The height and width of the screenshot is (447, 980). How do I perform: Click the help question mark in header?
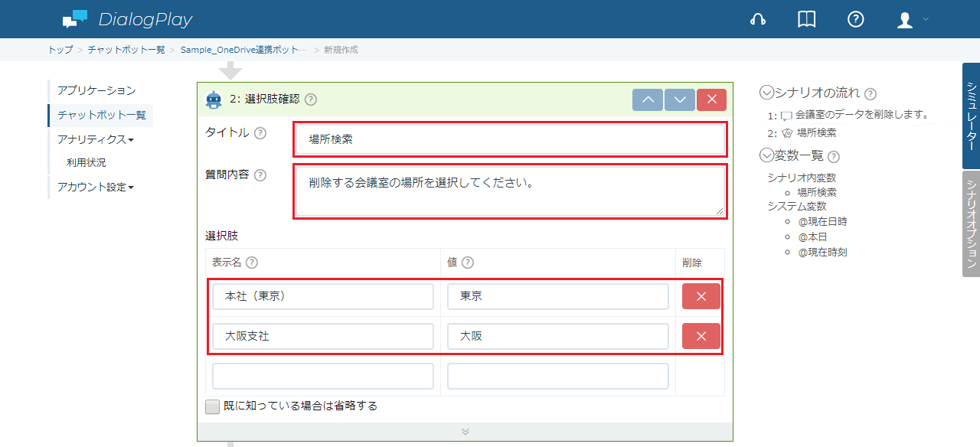click(856, 20)
